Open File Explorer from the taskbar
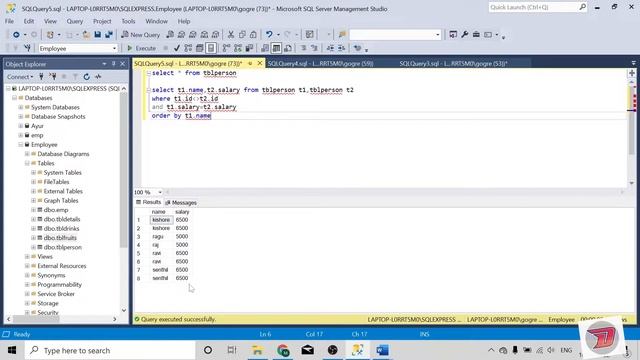 (258, 350)
